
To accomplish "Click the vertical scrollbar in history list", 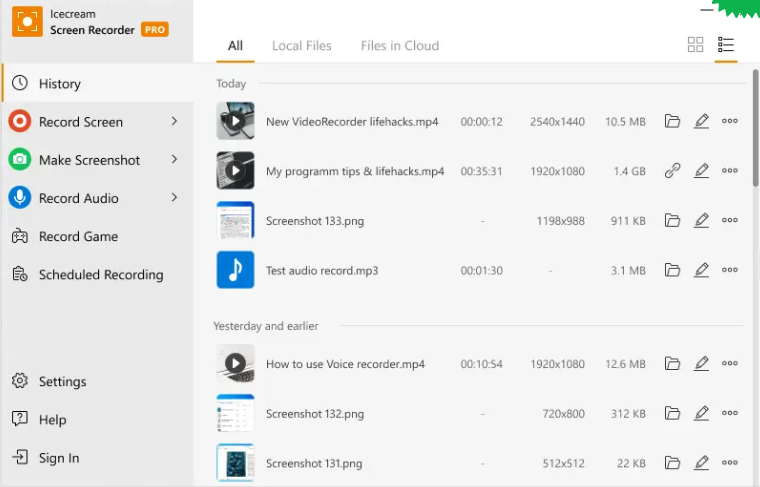I will pyautogui.click(x=755, y=130).
